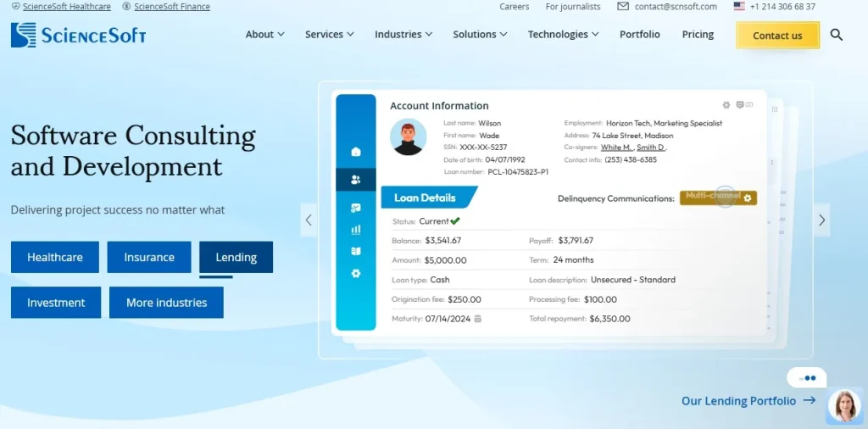868x429 pixels.
Task: Open the ScienceSoft Finance link
Action: click(x=171, y=7)
